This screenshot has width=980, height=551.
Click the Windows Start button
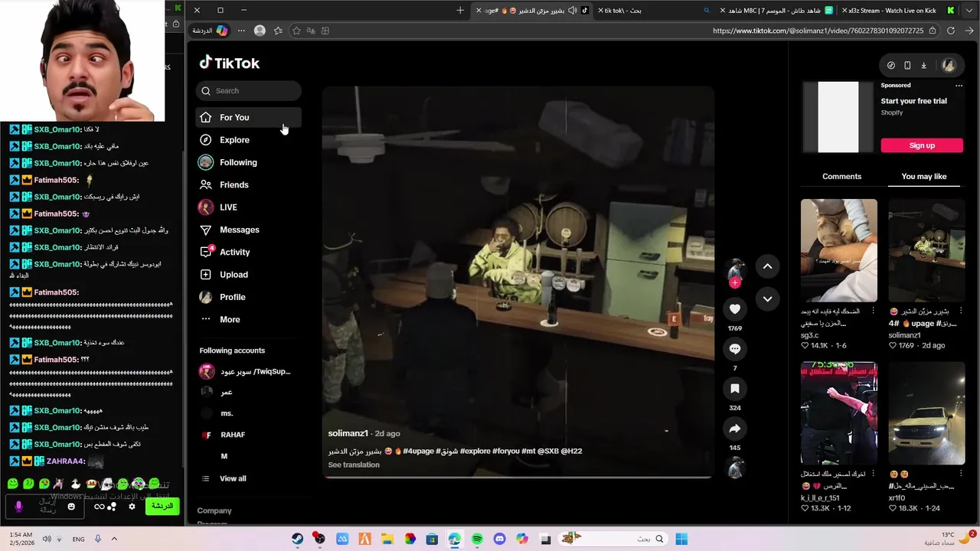click(681, 539)
